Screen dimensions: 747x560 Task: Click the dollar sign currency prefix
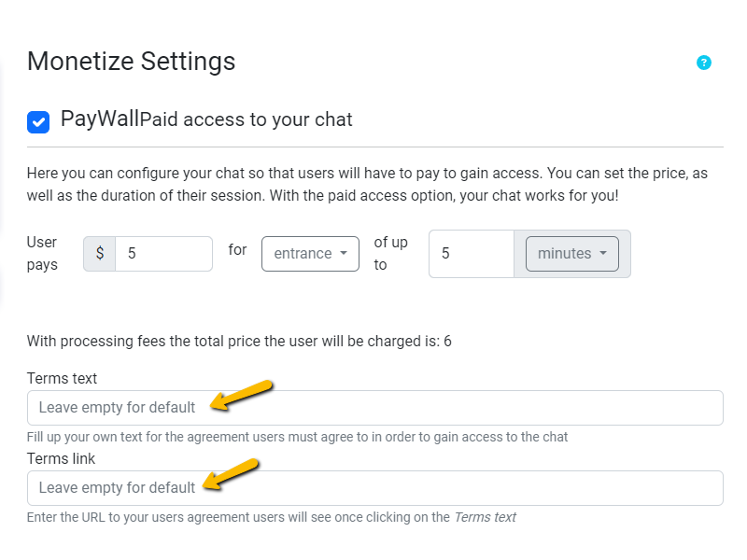[x=100, y=254]
